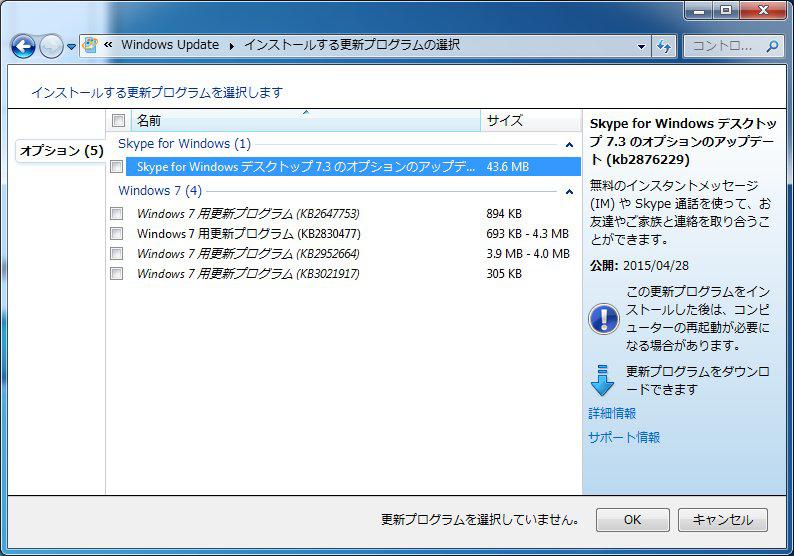Check update KB2952664
Screen dimensions: 794x556
pyautogui.click(x=116, y=254)
